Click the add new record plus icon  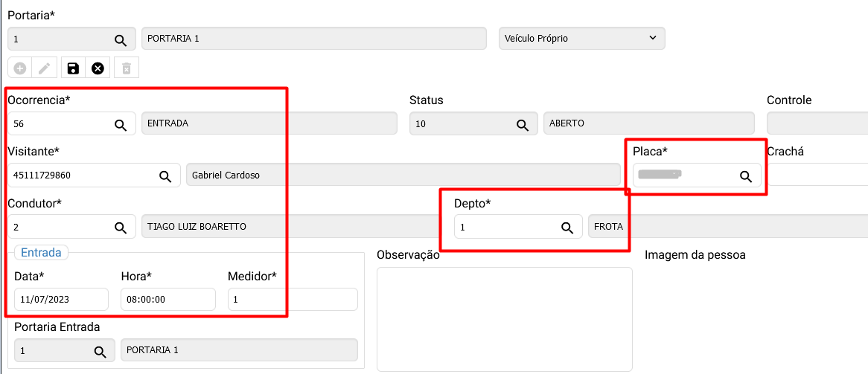tap(20, 68)
